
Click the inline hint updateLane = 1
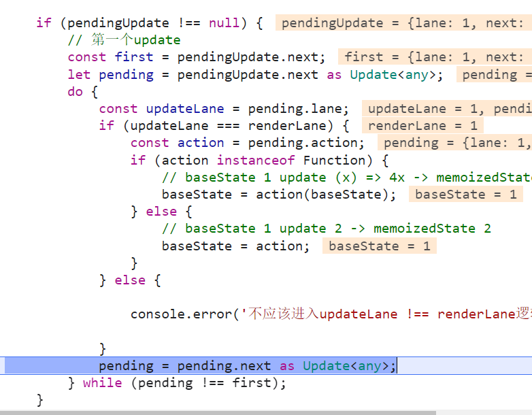coord(446,109)
